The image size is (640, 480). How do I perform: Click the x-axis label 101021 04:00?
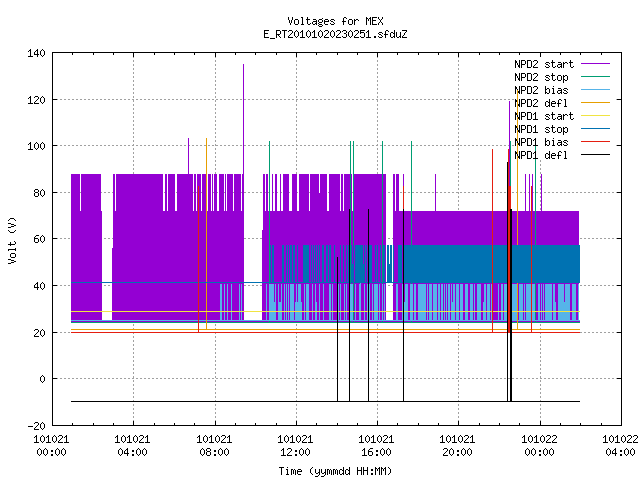click(x=132, y=446)
